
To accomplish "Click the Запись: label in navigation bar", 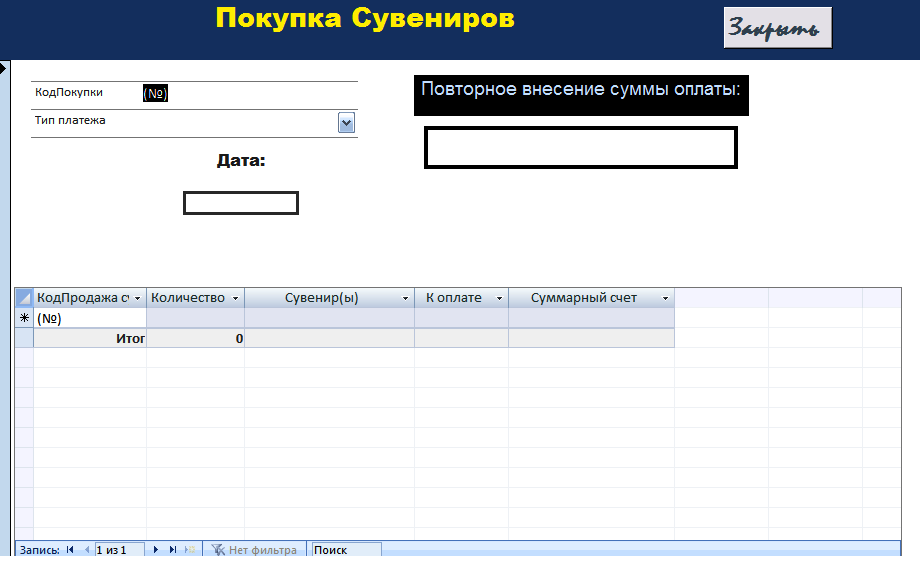I will [x=39, y=550].
